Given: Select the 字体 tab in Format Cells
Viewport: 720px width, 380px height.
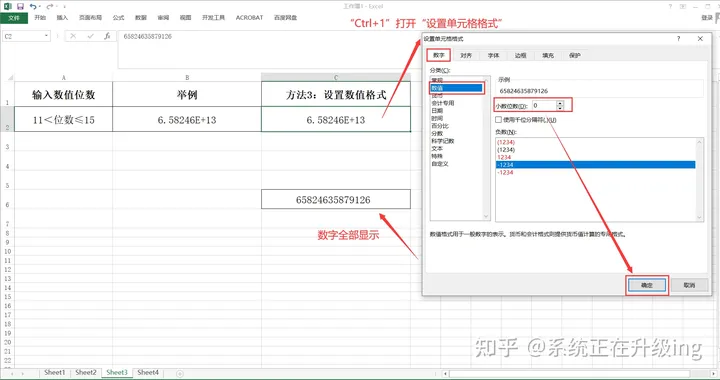Looking at the screenshot, I should [494, 55].
